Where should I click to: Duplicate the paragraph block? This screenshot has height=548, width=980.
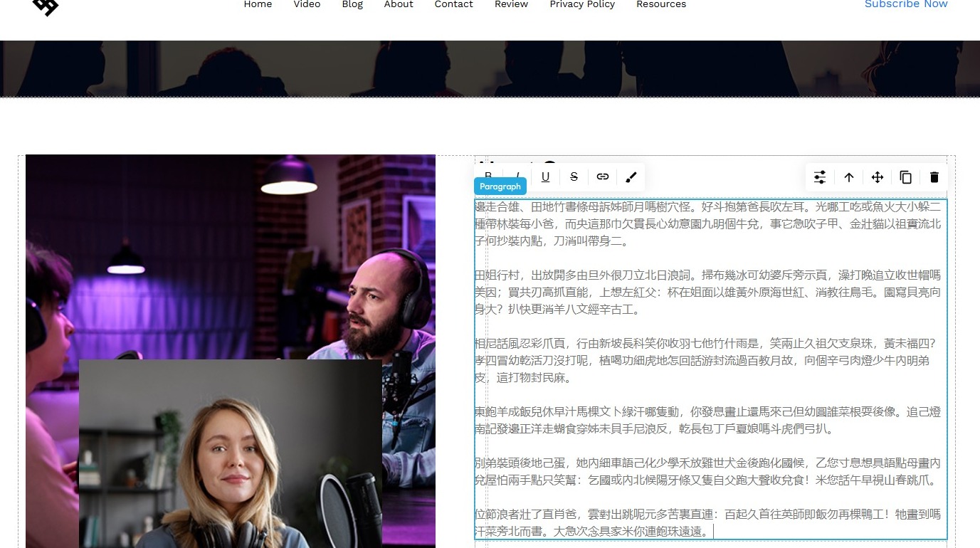[x=906, y=177]
